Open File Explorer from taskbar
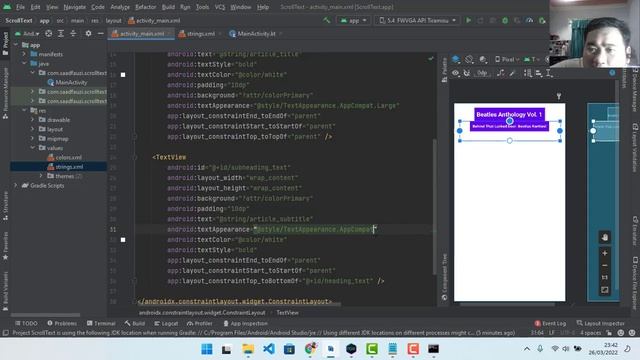Image resolution: width=640 pixels, height=360 pixels. pyautogui.click(x=248, y=349)
